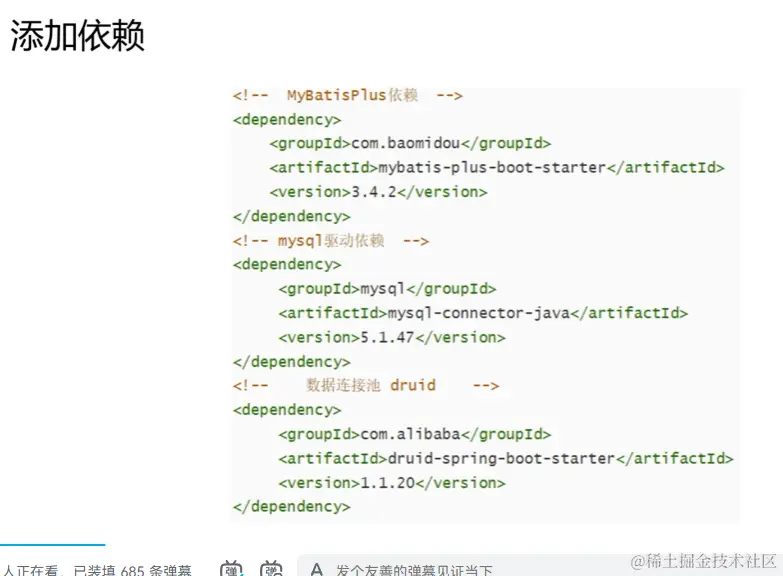
Task: Click the version 1.1.20 line
Action: click(392, 483)
